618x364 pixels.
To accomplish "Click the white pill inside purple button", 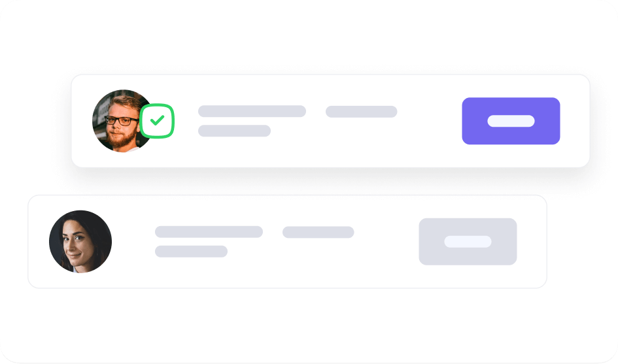I will point(511,121).
